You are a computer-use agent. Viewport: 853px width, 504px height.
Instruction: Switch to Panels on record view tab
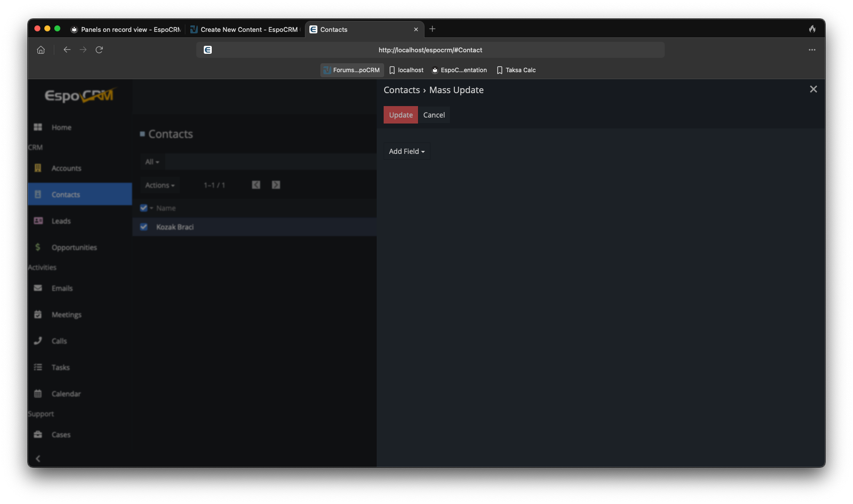[126, 29]
